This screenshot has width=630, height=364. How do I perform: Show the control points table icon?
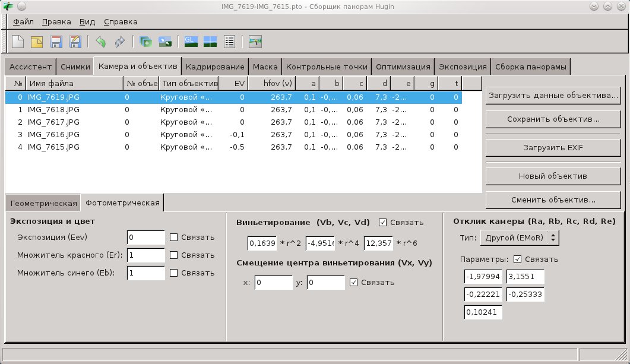pyautogui.click(x=229, y=42)
